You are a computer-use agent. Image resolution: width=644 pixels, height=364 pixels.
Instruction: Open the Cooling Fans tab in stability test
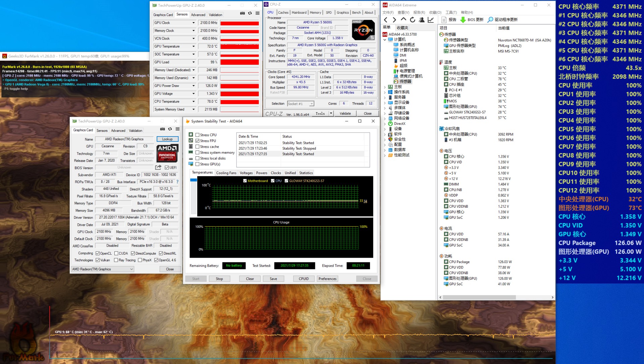226,173
